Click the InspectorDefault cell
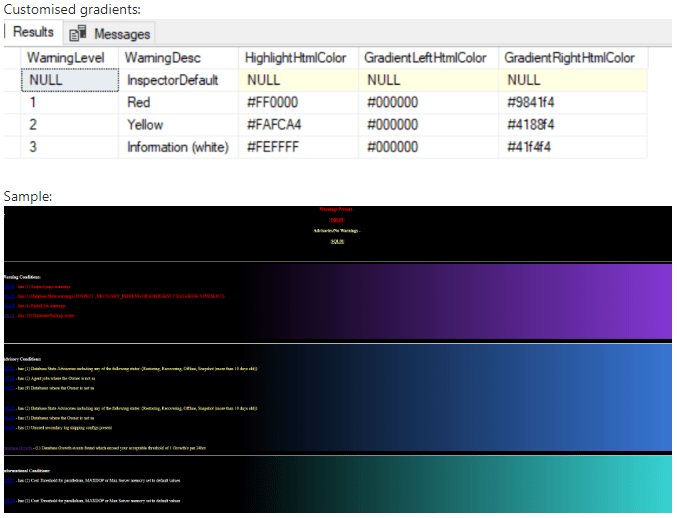 172,80
